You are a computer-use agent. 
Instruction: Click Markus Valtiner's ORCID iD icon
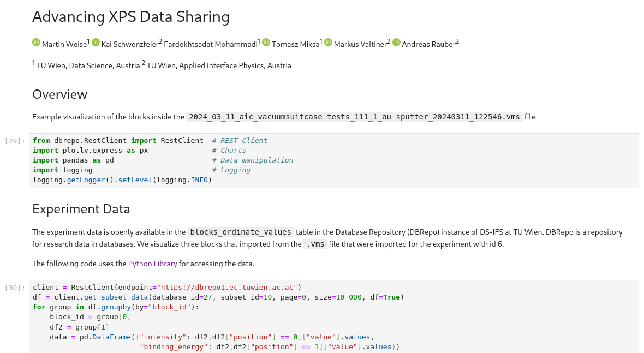[328, 42]
